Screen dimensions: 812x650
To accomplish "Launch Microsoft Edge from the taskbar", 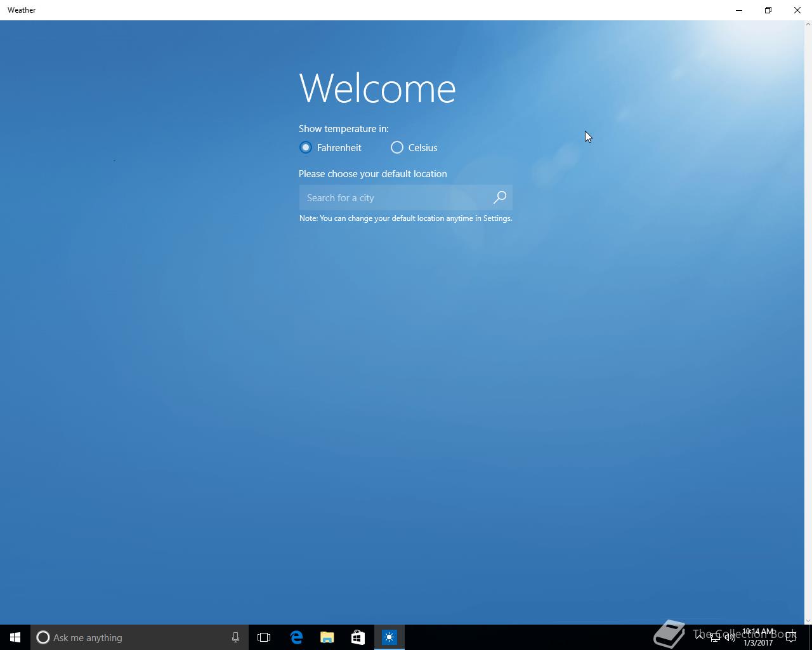I will [x=296, y=637].
